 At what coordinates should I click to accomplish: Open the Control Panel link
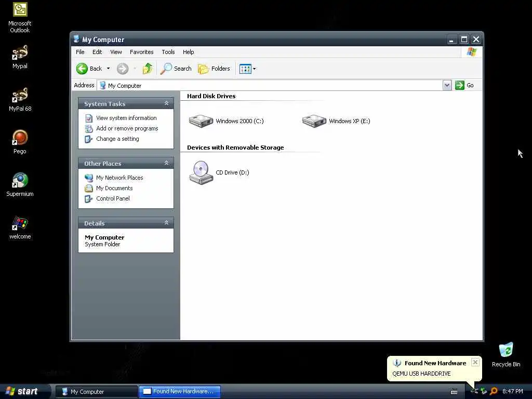click(113, 199)
